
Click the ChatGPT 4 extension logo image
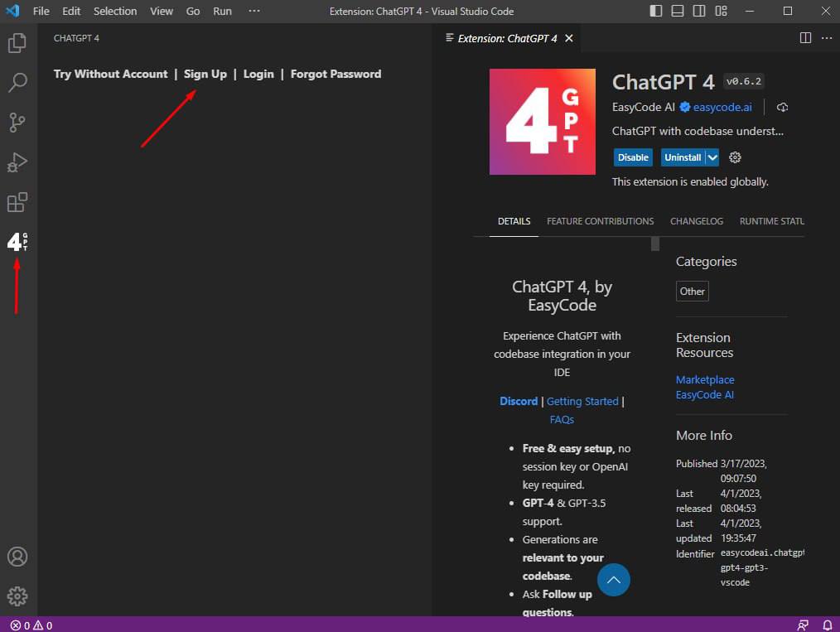coord(542,122)
